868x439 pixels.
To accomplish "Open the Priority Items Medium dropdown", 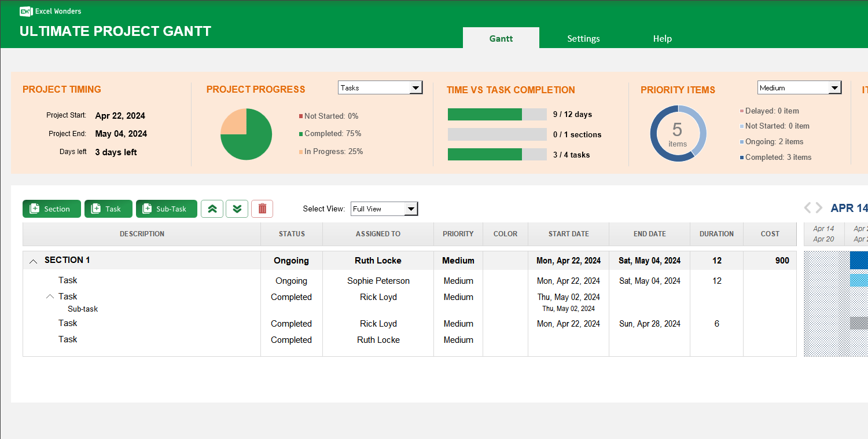I will [x=836, y=87].
